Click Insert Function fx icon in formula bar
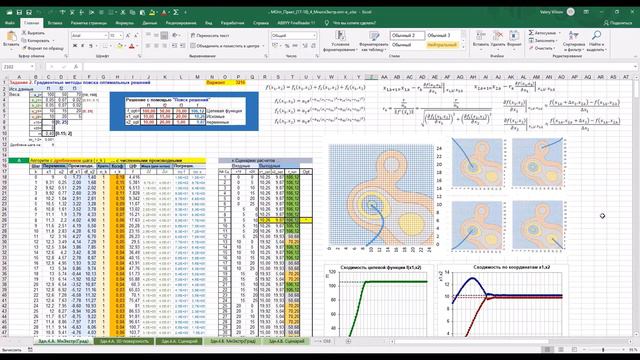The width and height of the screenshot is (640, 360). click(x=76, y=67)
